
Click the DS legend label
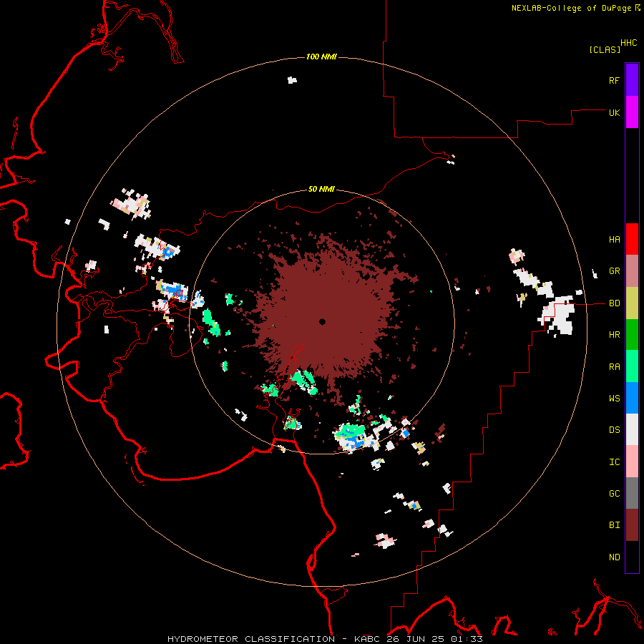614,430
